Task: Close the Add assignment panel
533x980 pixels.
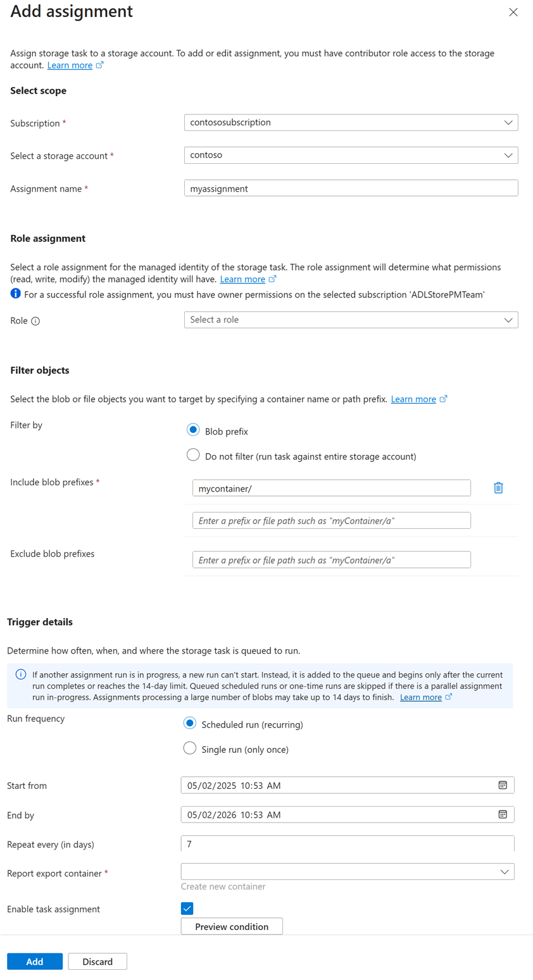Action: click(513, 12)
